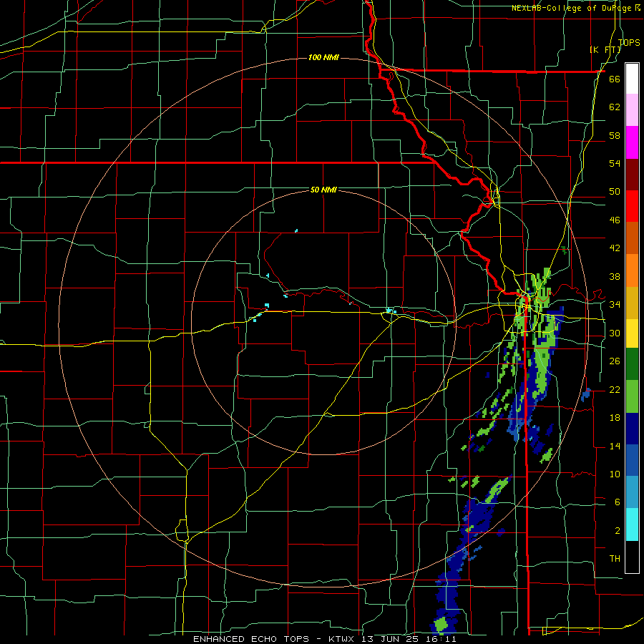The width and height of the screenshot is (644, 644).
Task: Click the 26 legend value
Action: click(x=615, y=361)
